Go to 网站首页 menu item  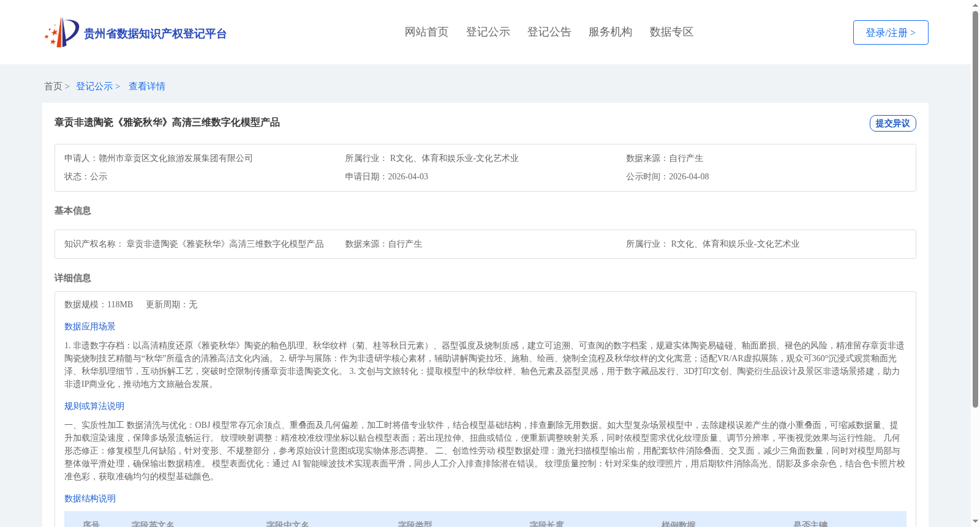pyautogui.click(x=426, y=32)
